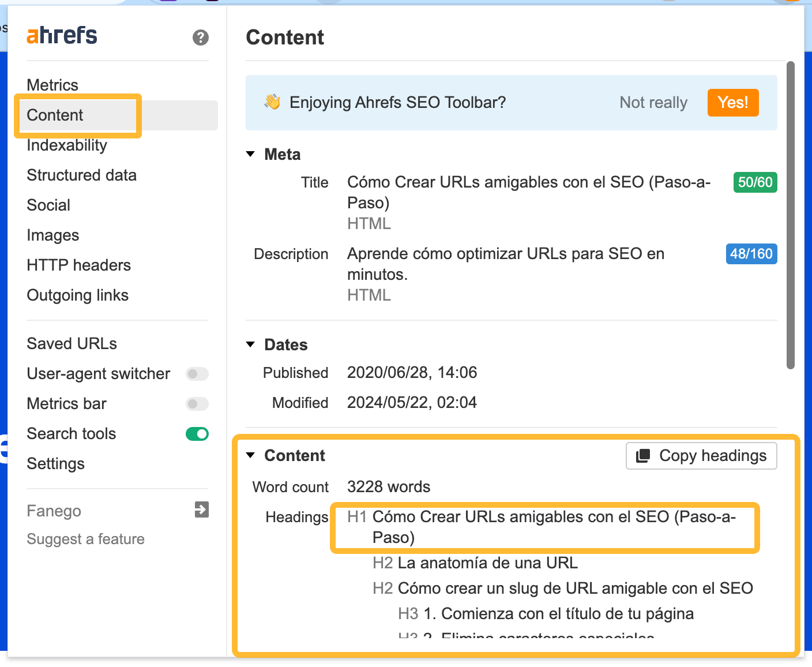Select the Structured data panel
Image resolution: width=812 pixels, height=667 pixels.
81,175
